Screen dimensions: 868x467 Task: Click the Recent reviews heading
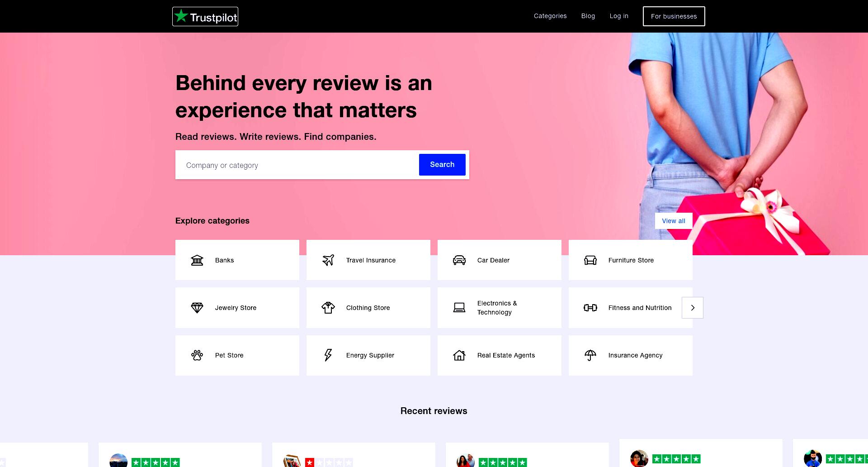[434, 411]
